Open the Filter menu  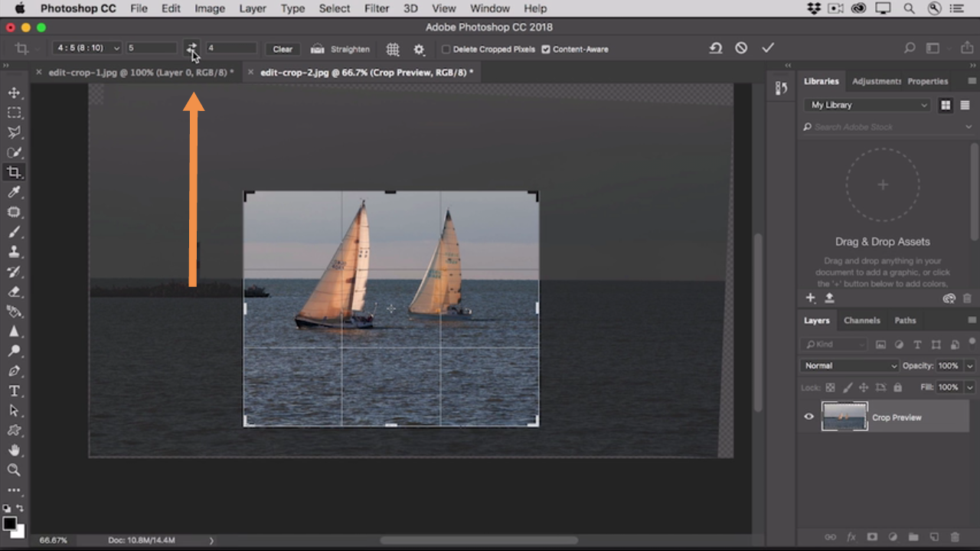point(376,8)
